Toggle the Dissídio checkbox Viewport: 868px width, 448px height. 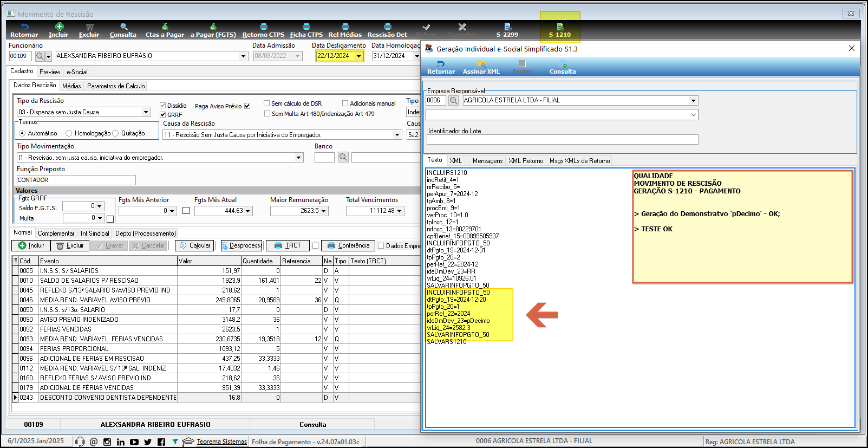click(162, 106)
